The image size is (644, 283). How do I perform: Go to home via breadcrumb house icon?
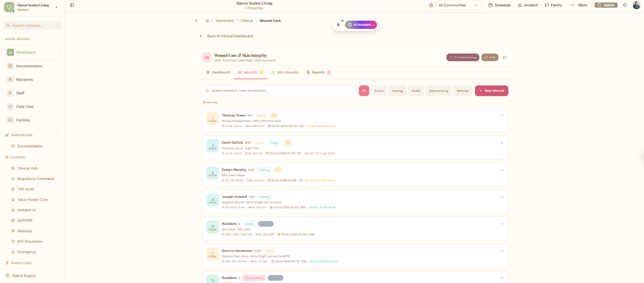pos(207,21)
